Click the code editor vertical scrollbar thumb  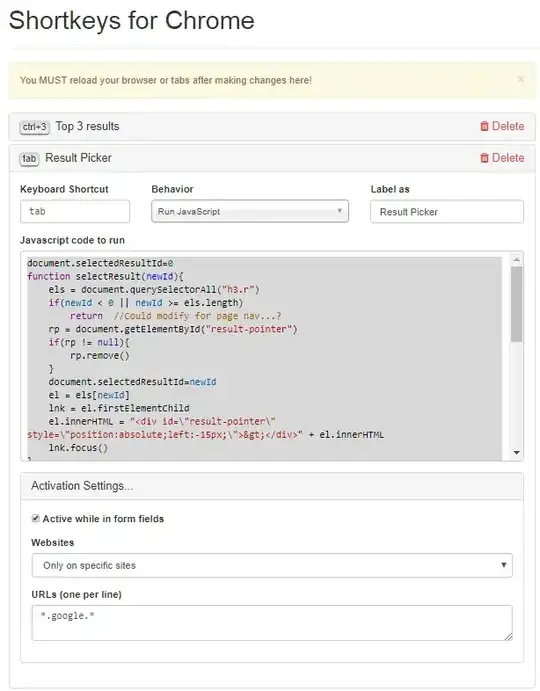[517, 304]
